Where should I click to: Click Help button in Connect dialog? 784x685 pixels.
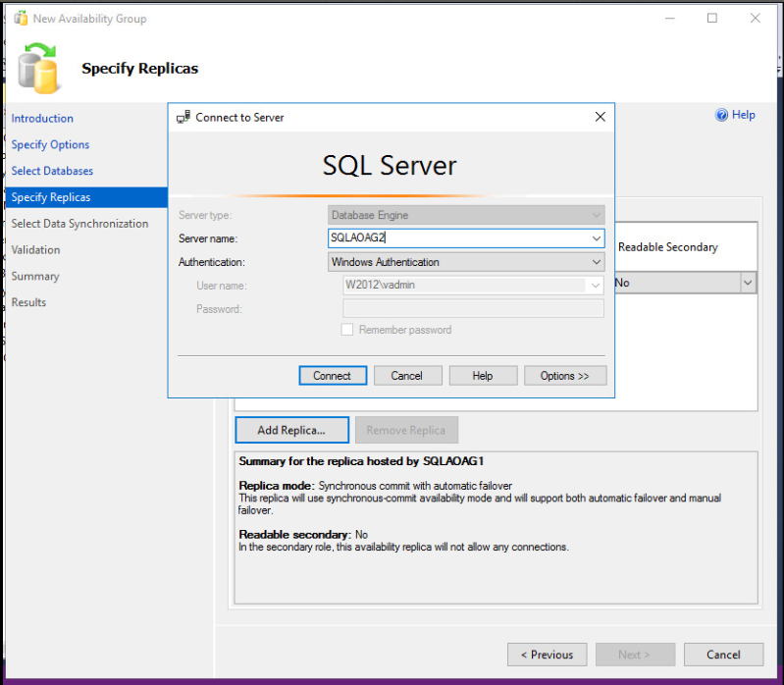(483, 376)
